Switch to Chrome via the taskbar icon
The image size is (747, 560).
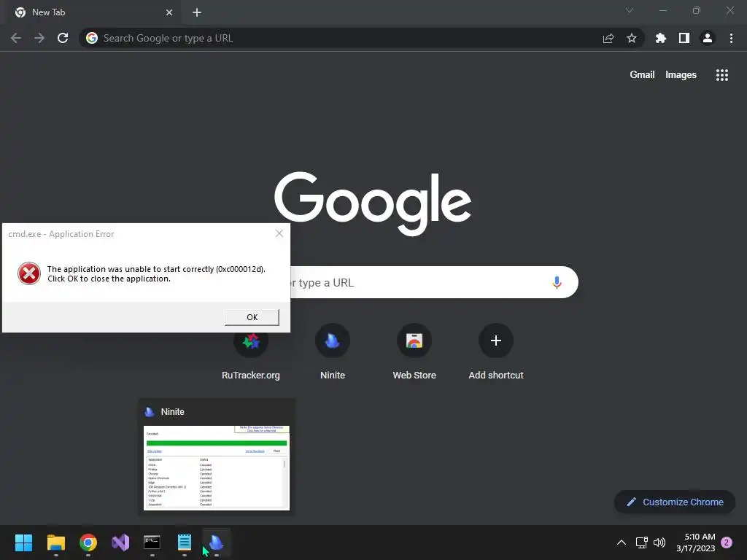(88, 542)
